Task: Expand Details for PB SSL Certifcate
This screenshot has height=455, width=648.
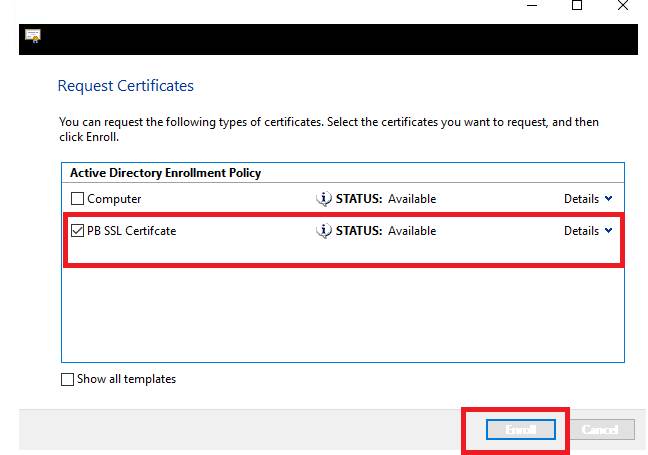Action: click(x=588, y=231)
